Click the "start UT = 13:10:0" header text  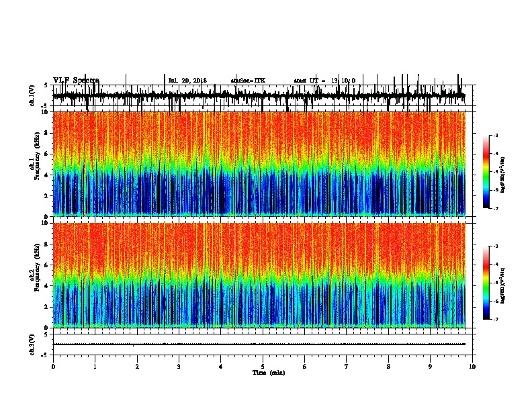point(324,81)
